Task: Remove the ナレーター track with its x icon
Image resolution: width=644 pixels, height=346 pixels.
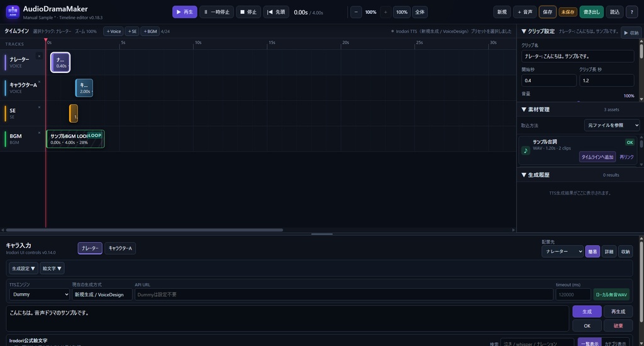Action: click(40, 56)
